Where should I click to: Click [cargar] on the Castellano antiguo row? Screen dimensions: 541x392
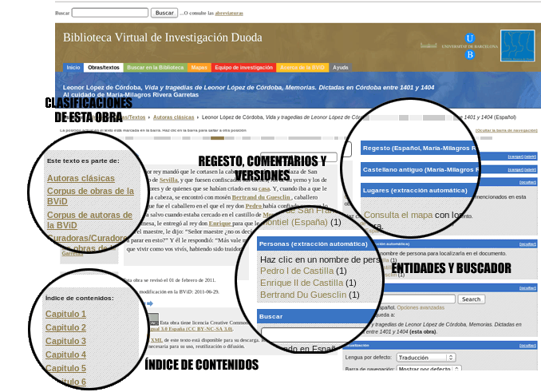coord(515,170)
